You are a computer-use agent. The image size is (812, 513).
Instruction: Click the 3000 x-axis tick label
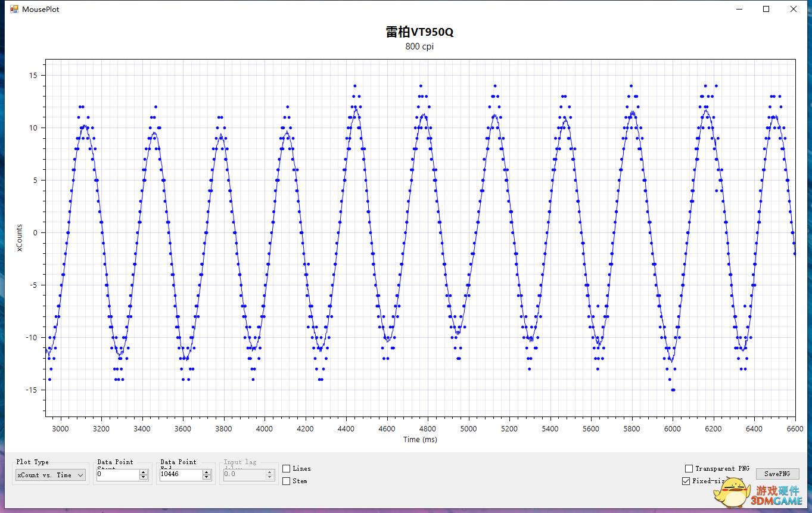coord(60,428)
